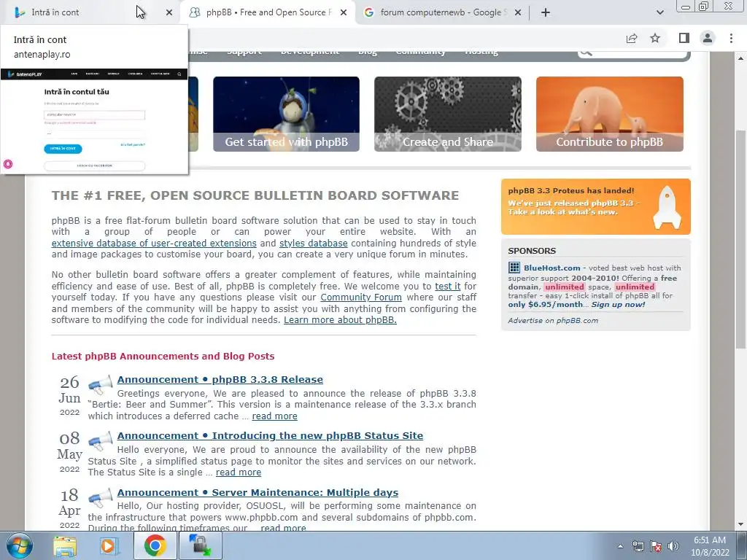Close the forum computernewb Google tab
747x560 pixels.
[x=518, y=13]
